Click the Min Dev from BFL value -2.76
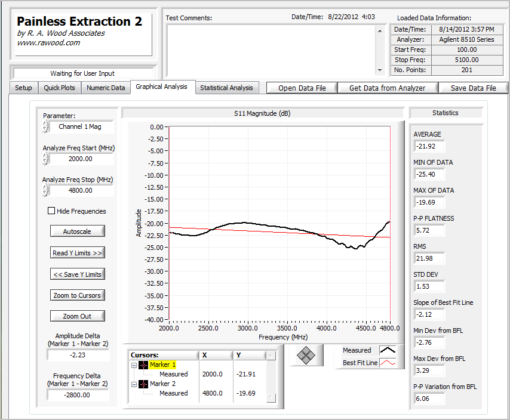 [429, 342]
